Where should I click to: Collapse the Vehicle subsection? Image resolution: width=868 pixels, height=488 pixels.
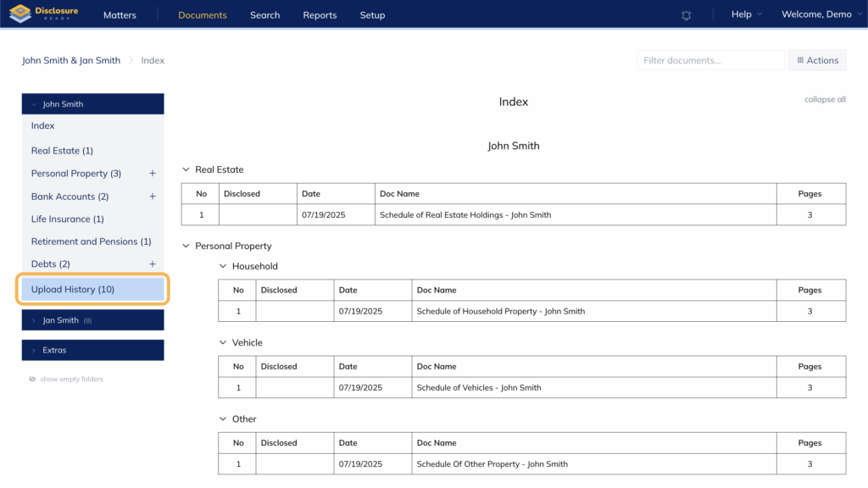pyautogui.click(x=223, y=343)
